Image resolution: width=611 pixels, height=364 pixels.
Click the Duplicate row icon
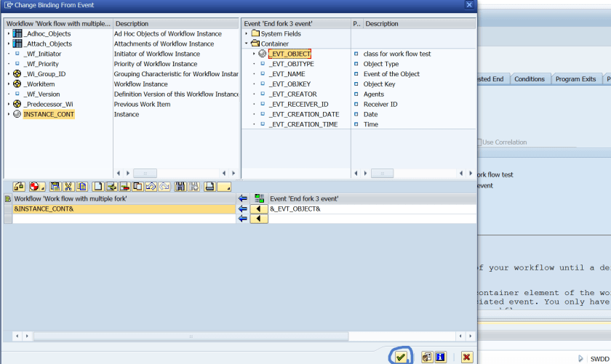(x=137, y=187)
